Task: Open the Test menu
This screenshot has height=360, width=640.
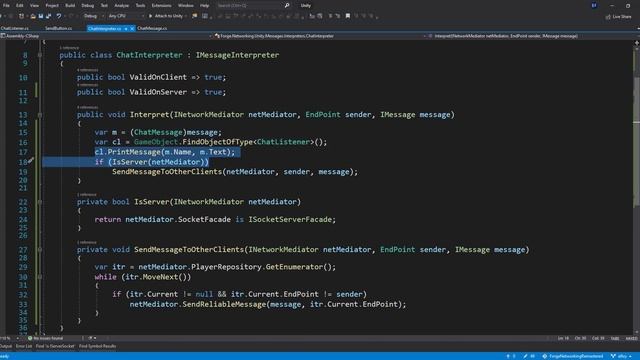Action: pos(104,6)
